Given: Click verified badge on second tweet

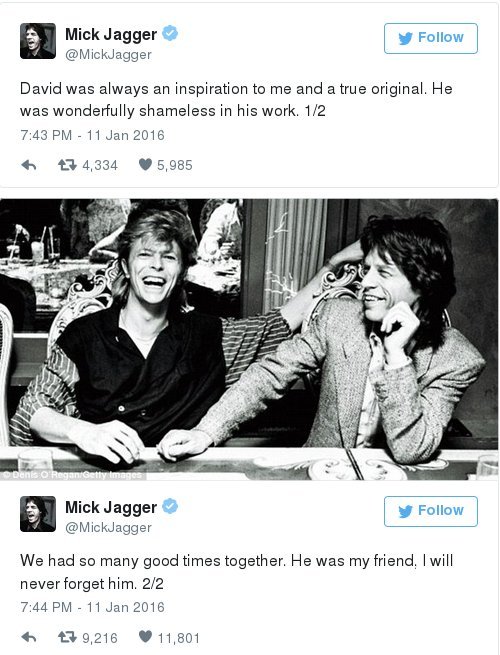Looking at the screenshot, I should [170, 506].
